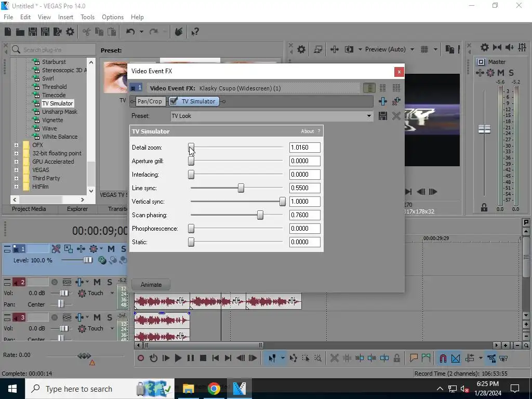
Task: Toggle Master bus Mute button
Action: point(501,73)
